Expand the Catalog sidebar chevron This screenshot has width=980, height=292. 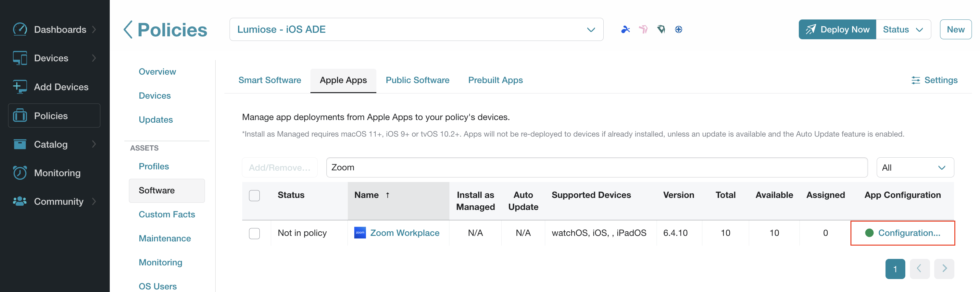click(x=94, y=144)
